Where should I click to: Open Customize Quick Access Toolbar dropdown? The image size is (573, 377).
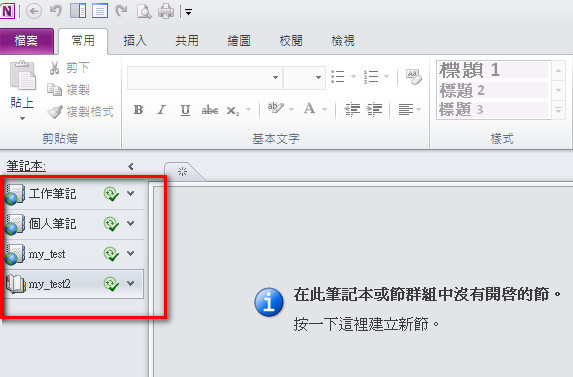pyautogui.click(x=189, y=12)
